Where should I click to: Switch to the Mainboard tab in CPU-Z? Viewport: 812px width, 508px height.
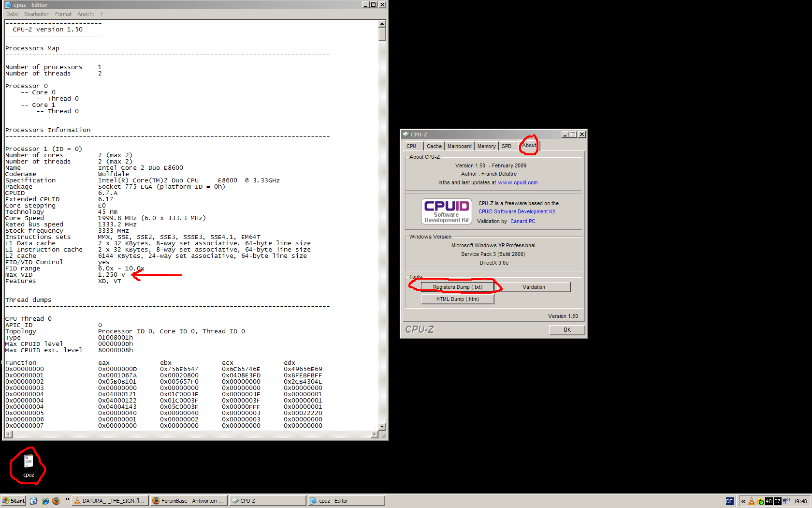[x=459, y=146]
